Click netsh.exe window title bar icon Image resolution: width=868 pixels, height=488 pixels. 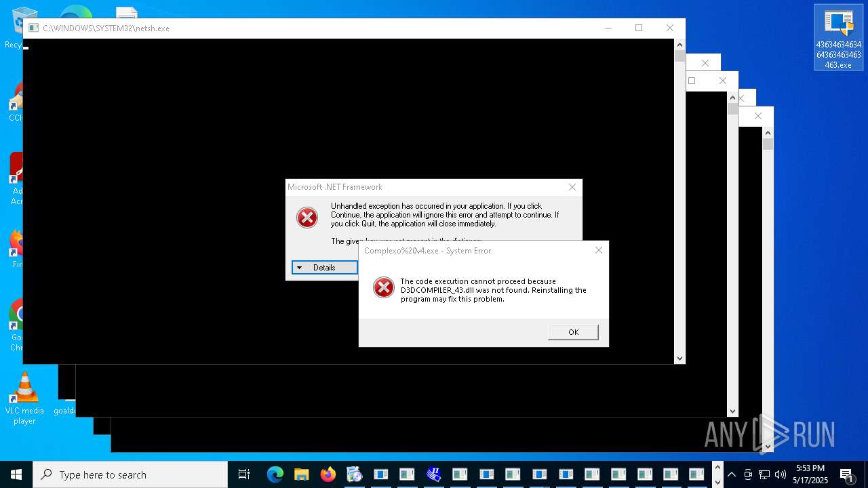(x=33, y=28)
